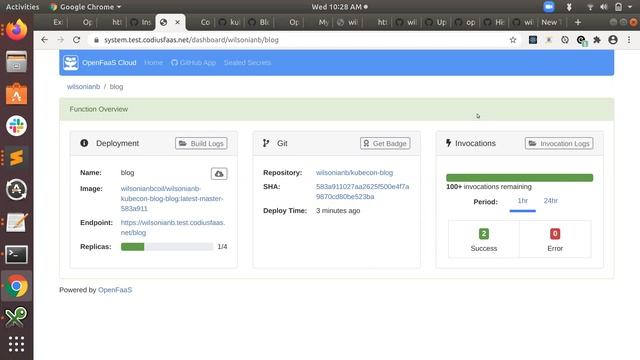640x360 pixels.
Task: Open the Build Logs button
Action: pyautogui.click(x=201, y=143)
